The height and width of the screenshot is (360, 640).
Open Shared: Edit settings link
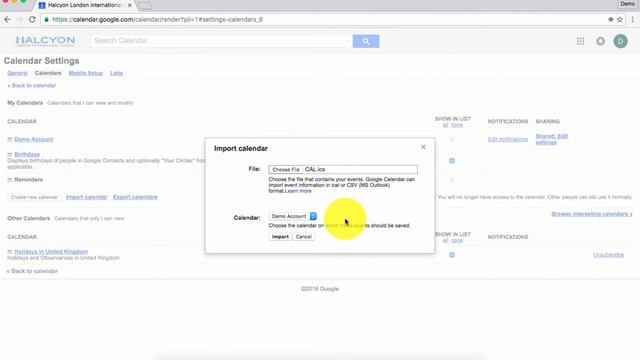[551, 139]
